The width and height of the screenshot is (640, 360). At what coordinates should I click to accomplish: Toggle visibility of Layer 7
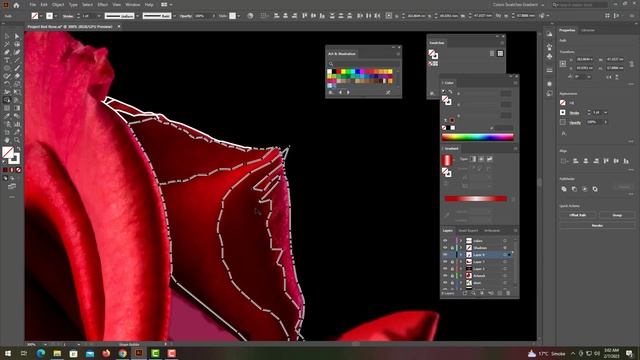pos(445,262)
